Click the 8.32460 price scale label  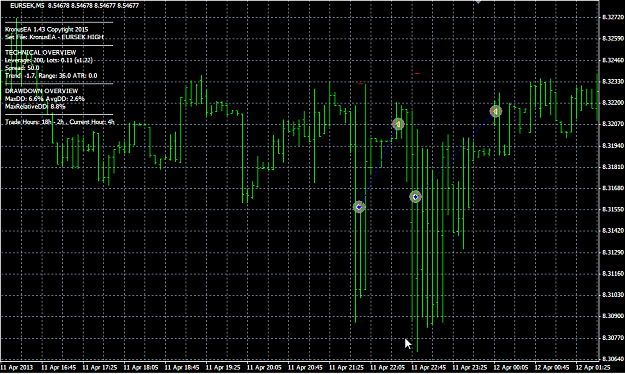click(613, 60)
